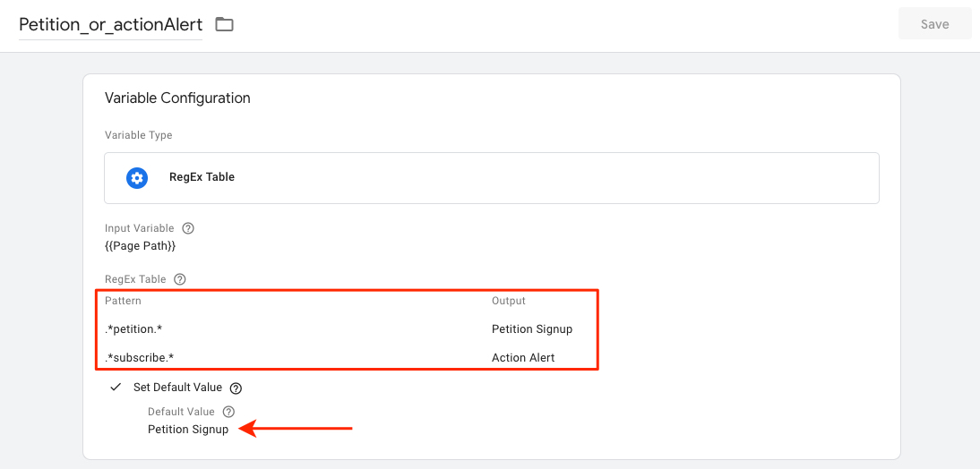The width and height of the screenshot is (980, 469).
Task: Select the Petition Signup output cell
Action: [532, 329]
